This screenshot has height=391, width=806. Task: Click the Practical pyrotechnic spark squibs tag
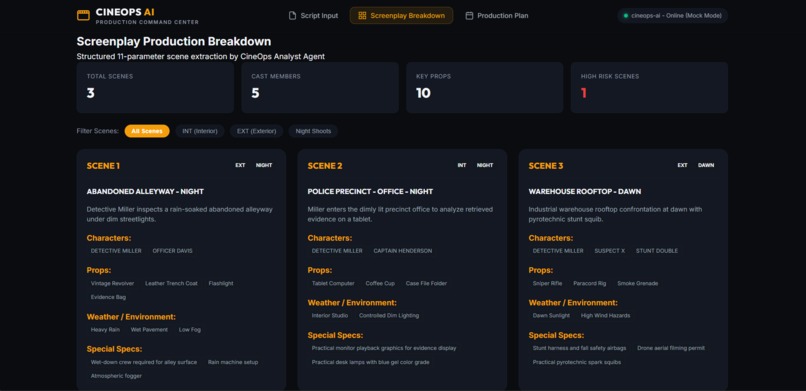click(577, 362)
